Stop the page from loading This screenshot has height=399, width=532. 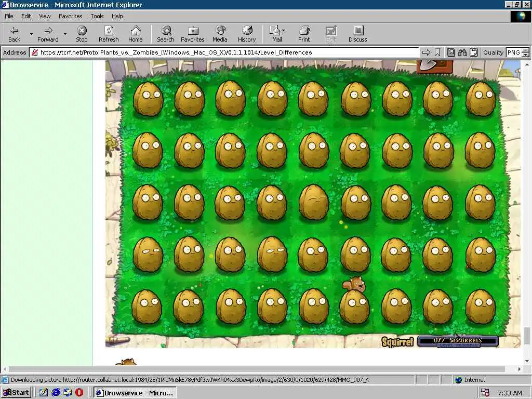[82, 34]
